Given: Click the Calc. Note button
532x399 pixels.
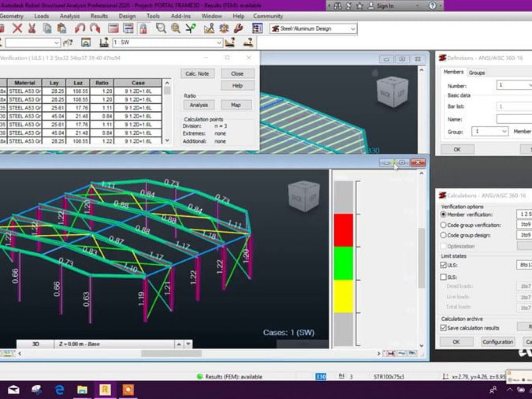Looking at the screenshot, I should coord(197,74).
